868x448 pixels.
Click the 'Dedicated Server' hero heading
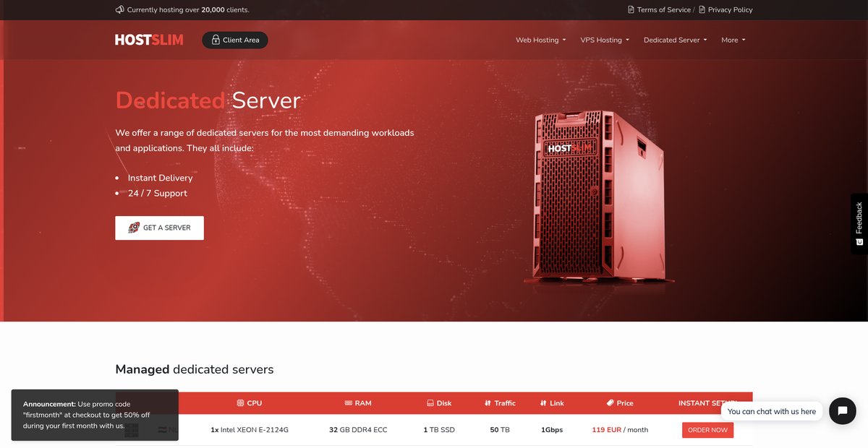click(208, 100)
